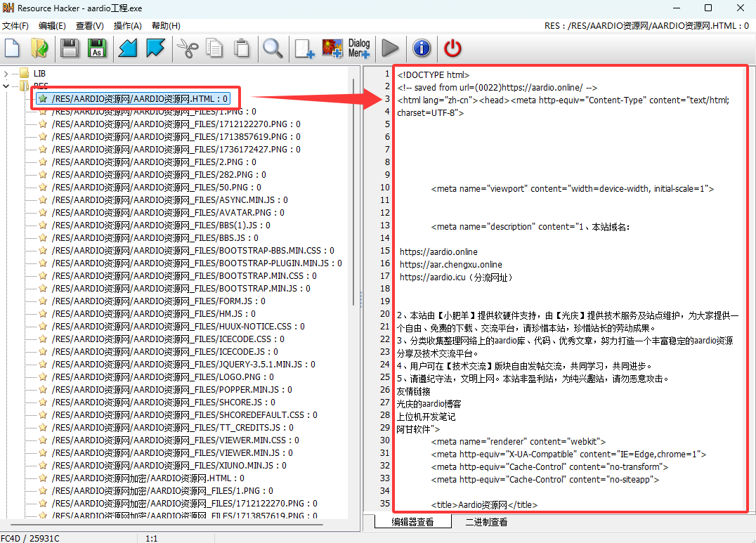Click the star icon beside FORM.JS
The image size is (756, 543).
tap(43, 301)
